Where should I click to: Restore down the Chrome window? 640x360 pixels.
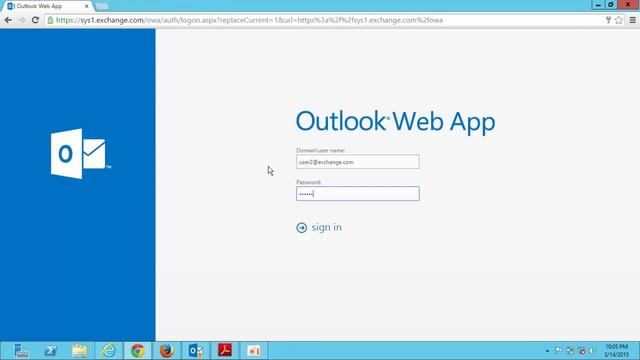pyautogui.click(x=611, y=5)
